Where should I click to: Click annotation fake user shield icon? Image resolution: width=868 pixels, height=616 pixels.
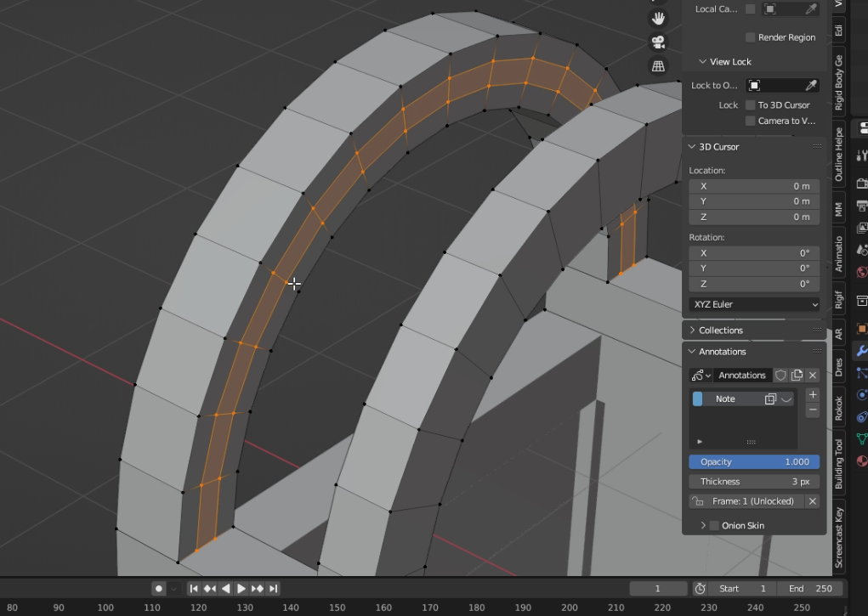click(x=780, y=376)
